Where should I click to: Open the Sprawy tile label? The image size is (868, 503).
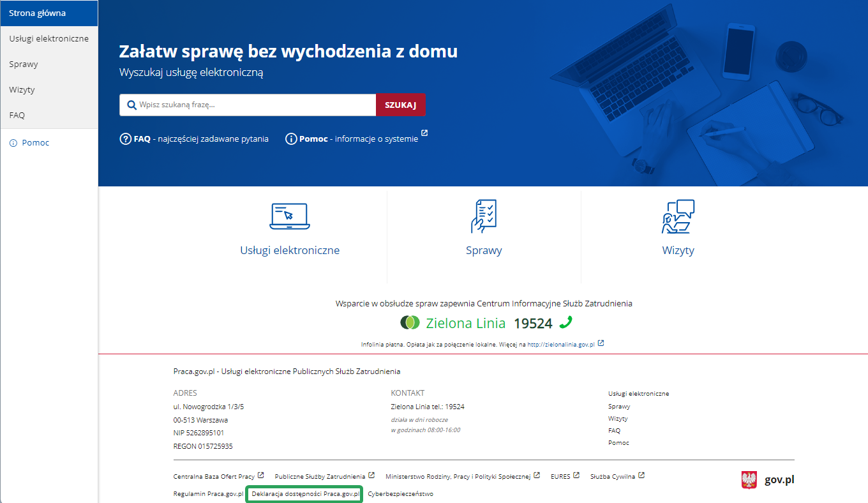[484, 250]
